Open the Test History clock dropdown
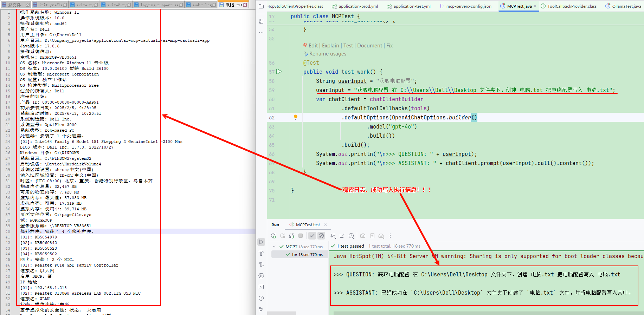The height and width of the screenshot is (315, 644). (x=352, y=236)
